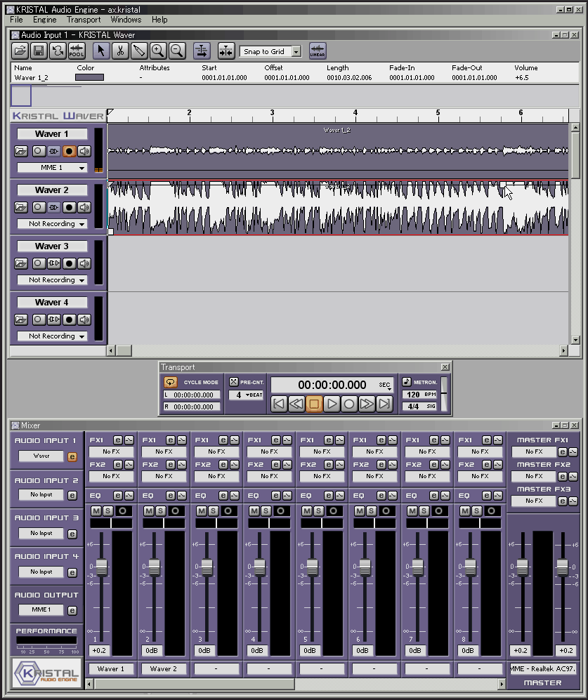Load an audio file into Waver 3
The image size is (588, 700).
[21, 263]
